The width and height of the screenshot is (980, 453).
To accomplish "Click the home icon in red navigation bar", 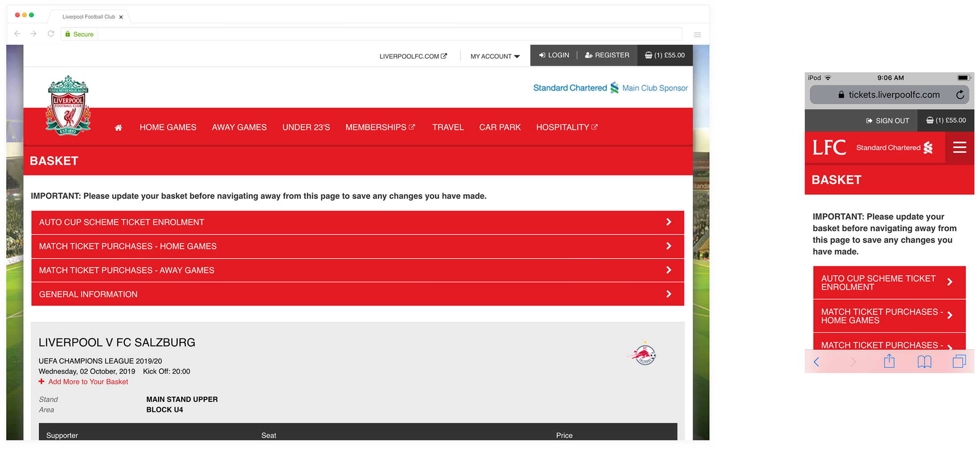I will point(118,128).
